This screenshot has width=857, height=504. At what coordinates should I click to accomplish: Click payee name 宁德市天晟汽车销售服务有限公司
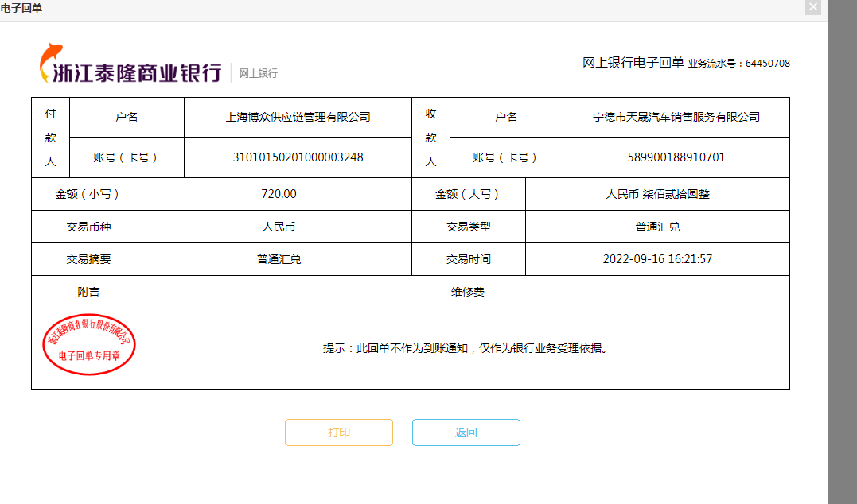676,117
